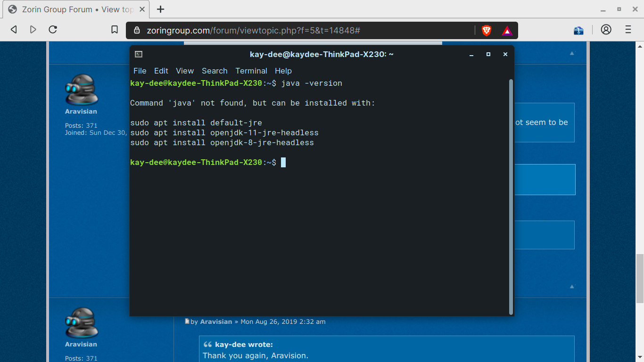644x362 pixels.
Task: Go forward with the navigation arrow
Action: click(33, 30)
